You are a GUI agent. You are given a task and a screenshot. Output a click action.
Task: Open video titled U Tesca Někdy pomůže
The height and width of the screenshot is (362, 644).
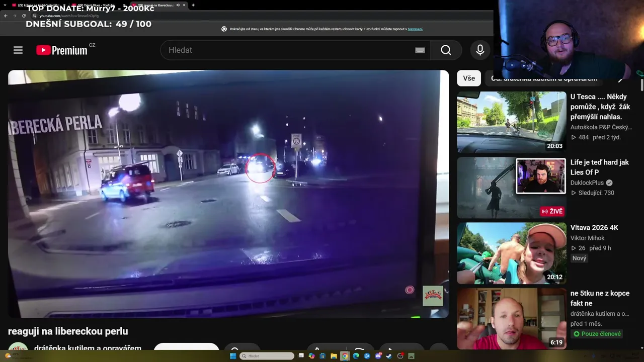click(x=600, y=107)
